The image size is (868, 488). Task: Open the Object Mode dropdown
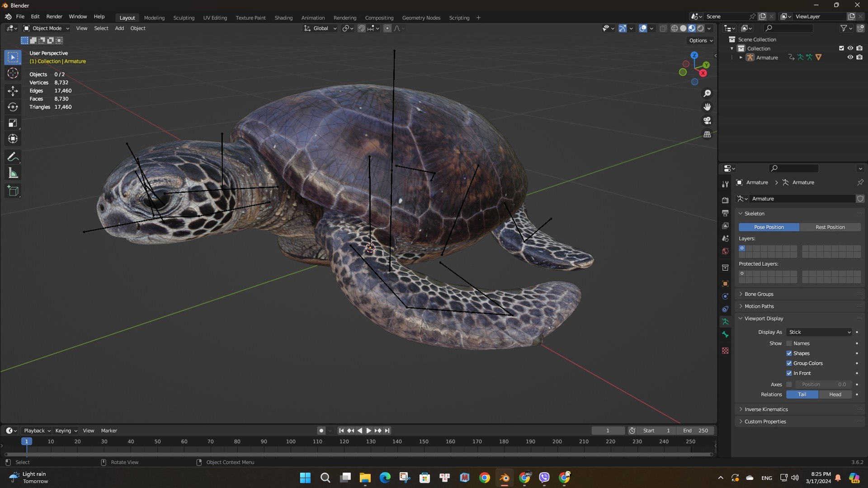(47, 28)
